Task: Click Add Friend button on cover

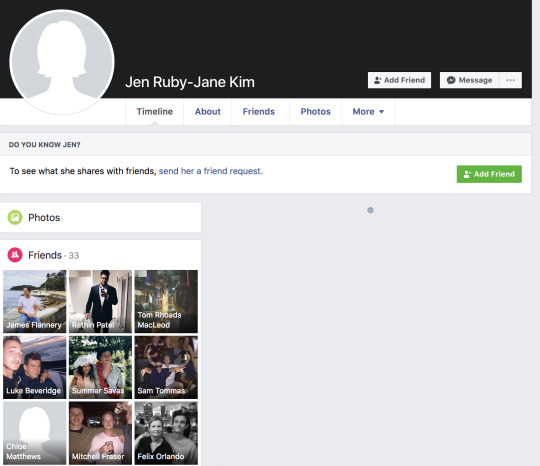Action: pos(399,80)
